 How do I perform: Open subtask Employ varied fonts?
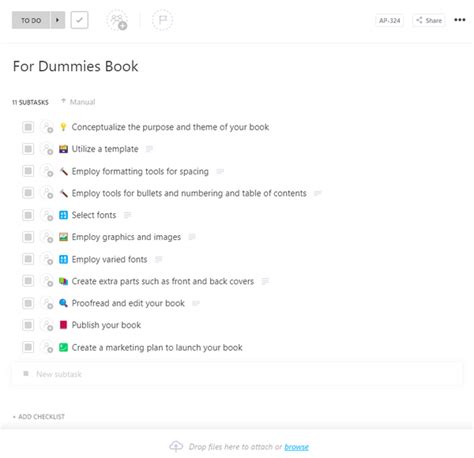point(109,259)
